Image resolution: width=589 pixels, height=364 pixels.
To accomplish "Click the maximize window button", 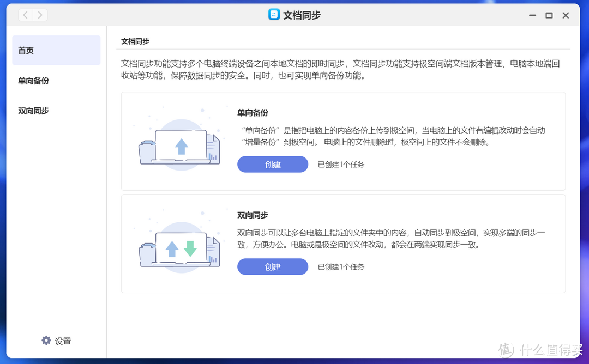I will pyautogui.click(x=549, y=15).
